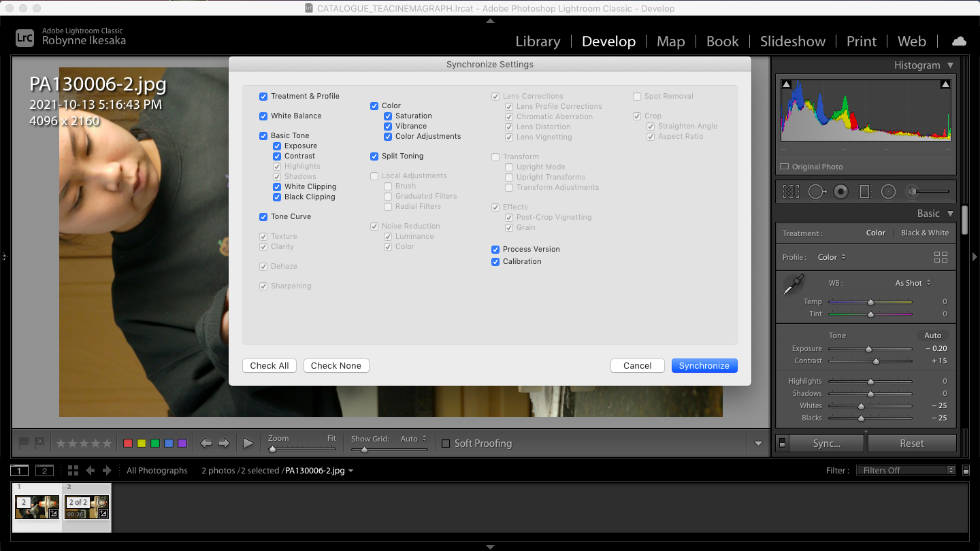Open the Slideshow module

pyautogui.click(x=792, y=41)
